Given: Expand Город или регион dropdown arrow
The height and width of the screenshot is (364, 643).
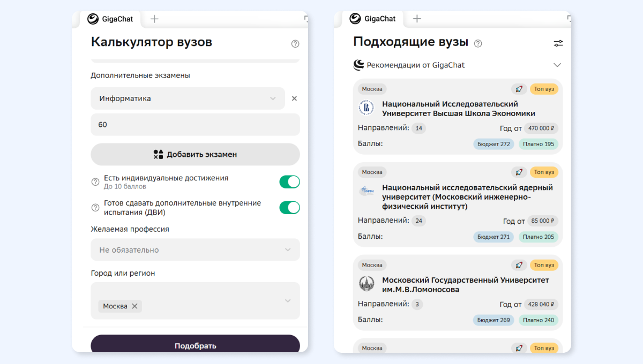Looking at the screenshot, I should (x=288, y=301).
